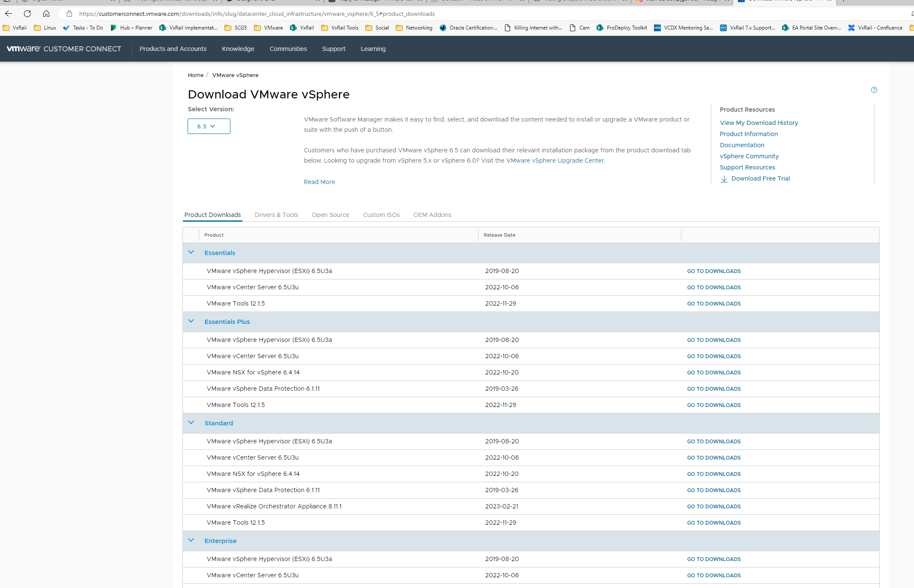Screen dimensions: 914x588
Task: Open VxRail - Confluence bookmark
Action: click(x=875, y=28)
